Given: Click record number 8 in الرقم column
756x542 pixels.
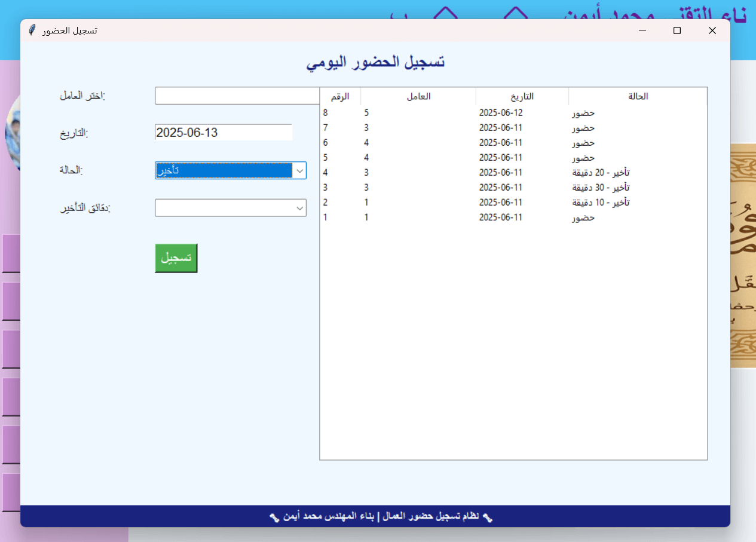Looking at the screenshot, I should 326,112.
